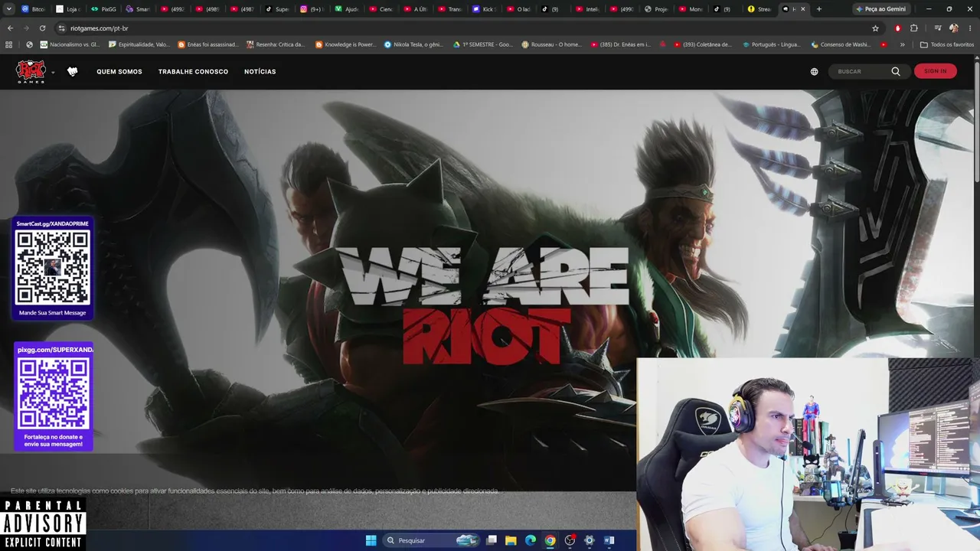Open the Enéas foi assassinad... bookmark
The width and height of the screenshot is (980, 551).
coord(208,44)
